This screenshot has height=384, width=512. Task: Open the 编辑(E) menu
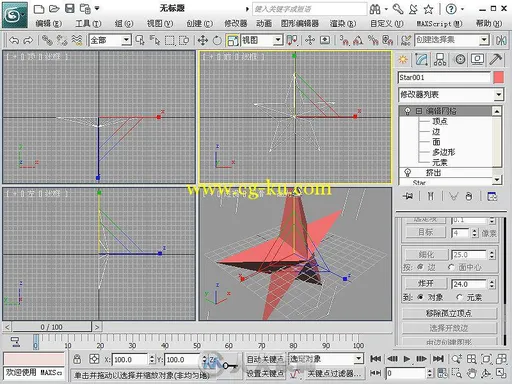point(48,24)
